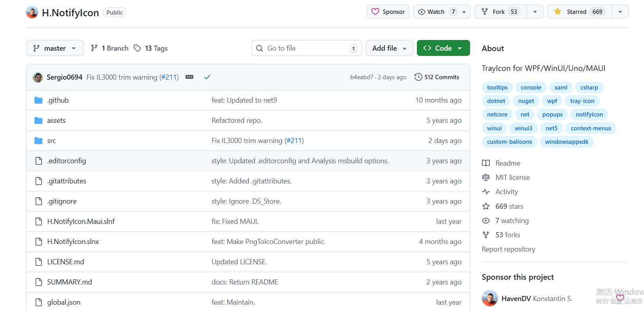Screen dimensions: 644x311
Task: Click the tags icon beside 13 Tags
Action: click(x=138, y=48)
